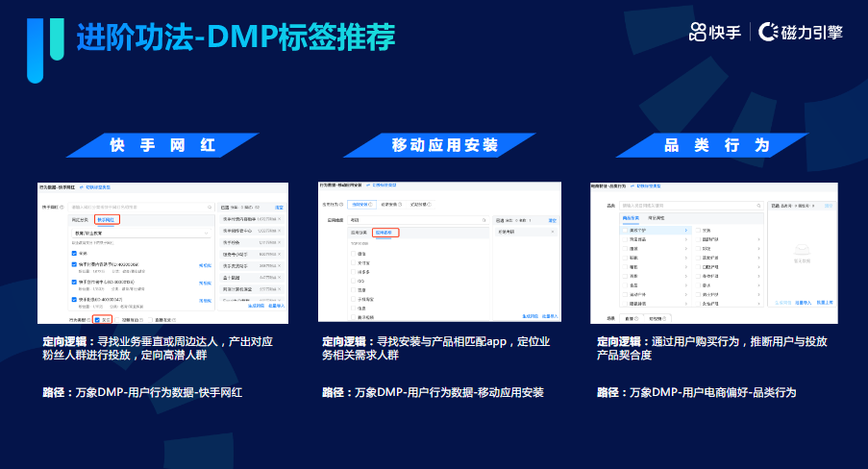Viewport: 868px width, 469px height.
Task: Tick the 拼多多 app checkbox
Action: coord(353,272)
